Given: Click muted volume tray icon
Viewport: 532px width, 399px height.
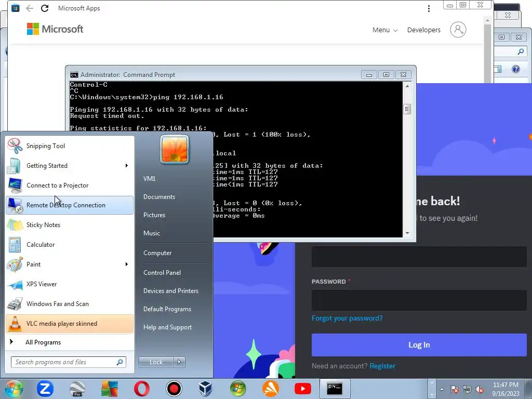Looking at the screenshot, I should click(x=480, y=390).
